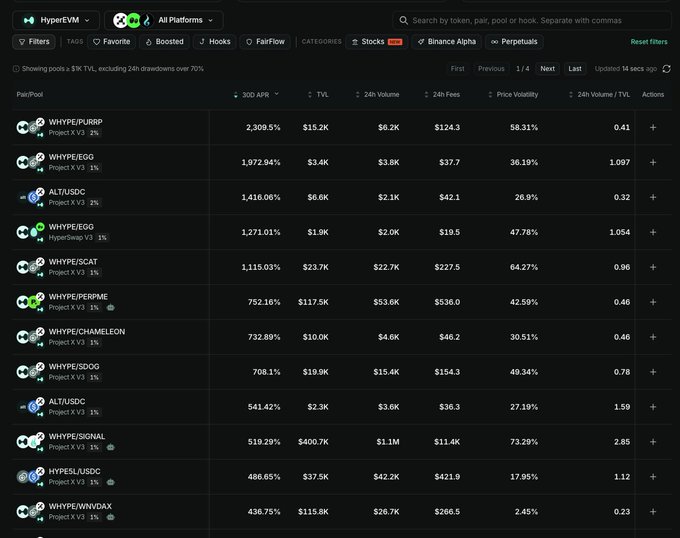Image resolution: width=680 pixels, height=538 pixels.
Task: Sort by 24h Volume / TVL column
Action: click(599, 95)
